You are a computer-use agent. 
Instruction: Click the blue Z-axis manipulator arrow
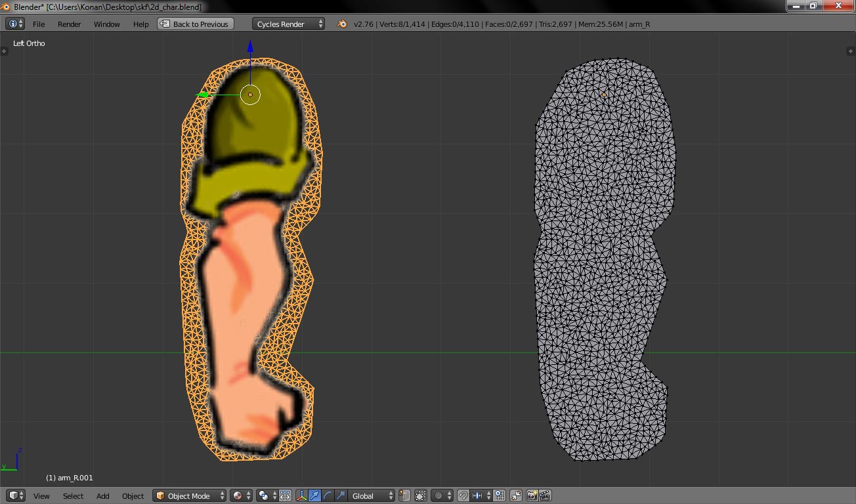[250, 47]
